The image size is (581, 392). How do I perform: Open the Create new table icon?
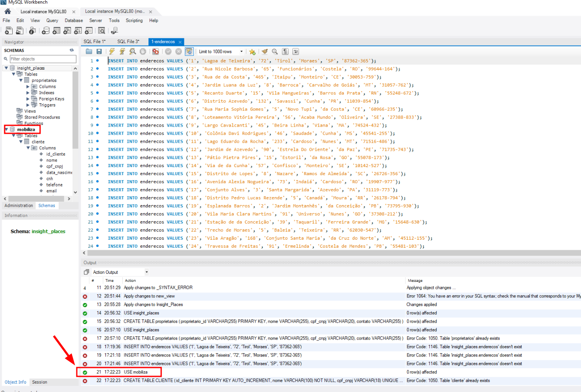coord(56,30)
